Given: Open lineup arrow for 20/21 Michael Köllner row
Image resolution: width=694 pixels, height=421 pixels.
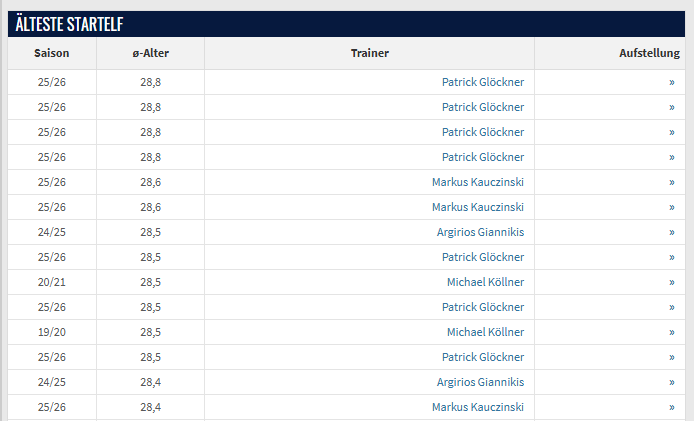Looking at the screenshot, I should coord(672,282).
